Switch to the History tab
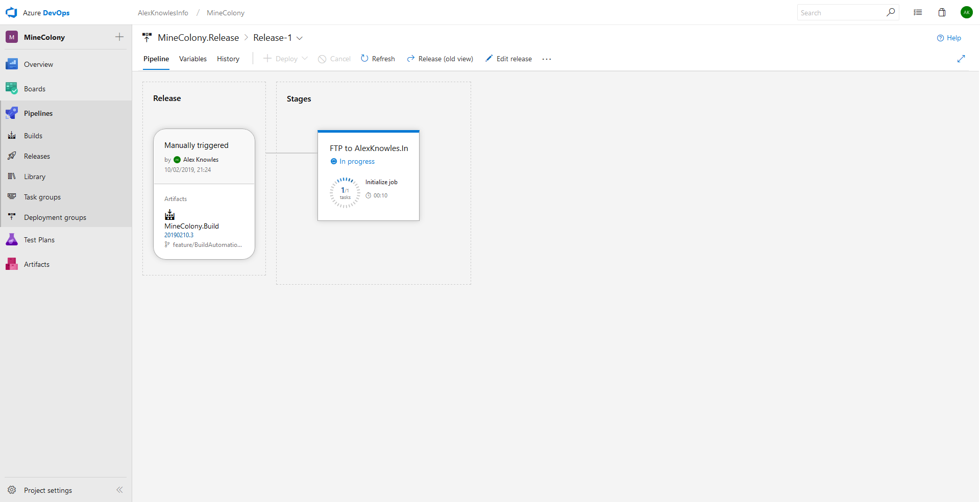980x502 pixels. (228, 59)
